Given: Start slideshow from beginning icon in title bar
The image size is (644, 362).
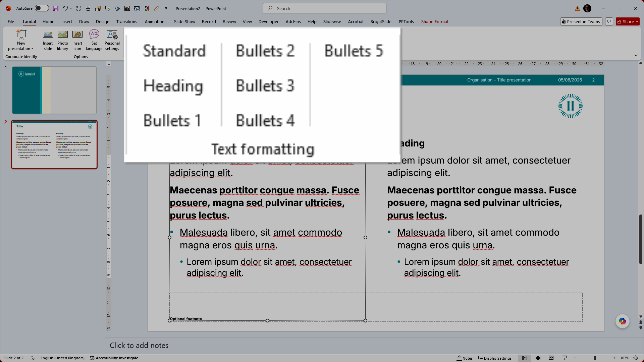Looking at the screenshot, I should 88,8.
